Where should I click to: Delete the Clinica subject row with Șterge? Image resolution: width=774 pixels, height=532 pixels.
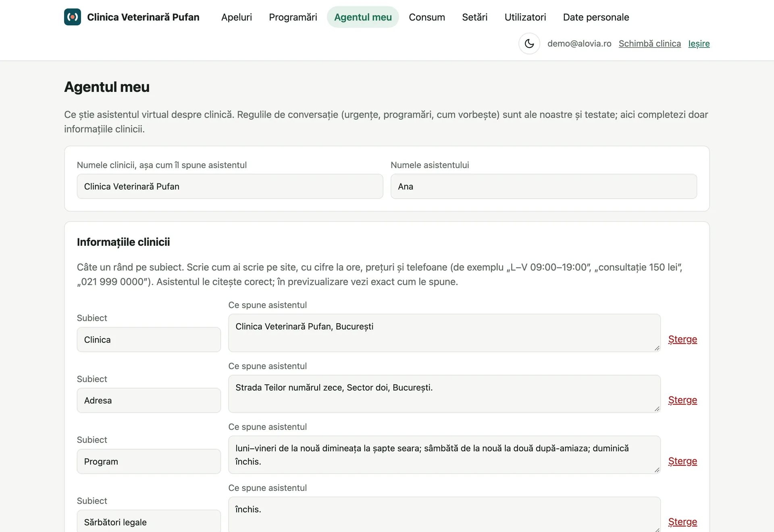click(682, 339)
